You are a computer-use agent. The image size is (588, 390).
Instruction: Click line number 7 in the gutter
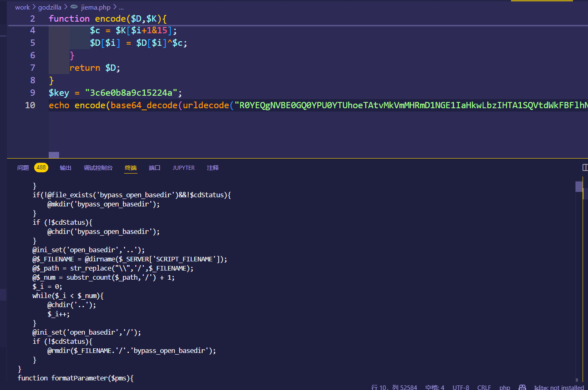32,68
